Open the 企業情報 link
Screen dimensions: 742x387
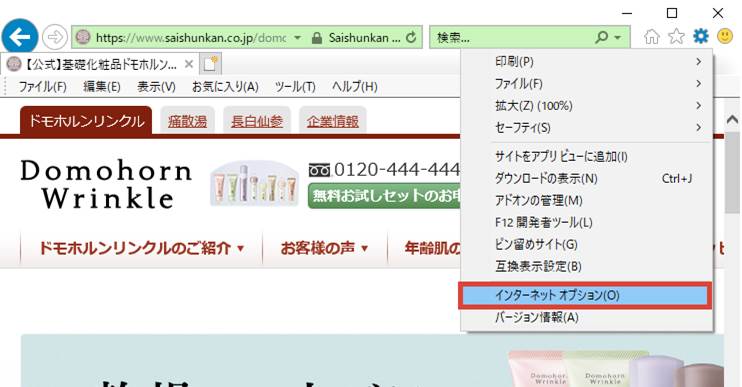333,122
